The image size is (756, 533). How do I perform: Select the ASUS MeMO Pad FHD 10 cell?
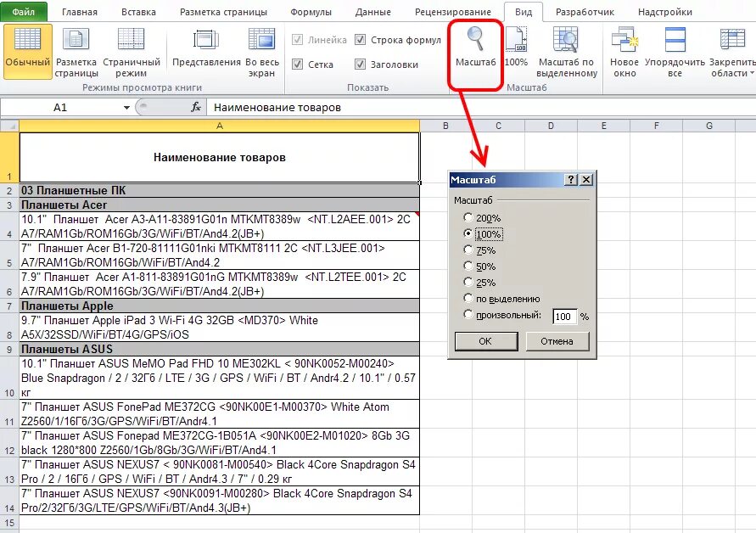click(x=220, y=378)
